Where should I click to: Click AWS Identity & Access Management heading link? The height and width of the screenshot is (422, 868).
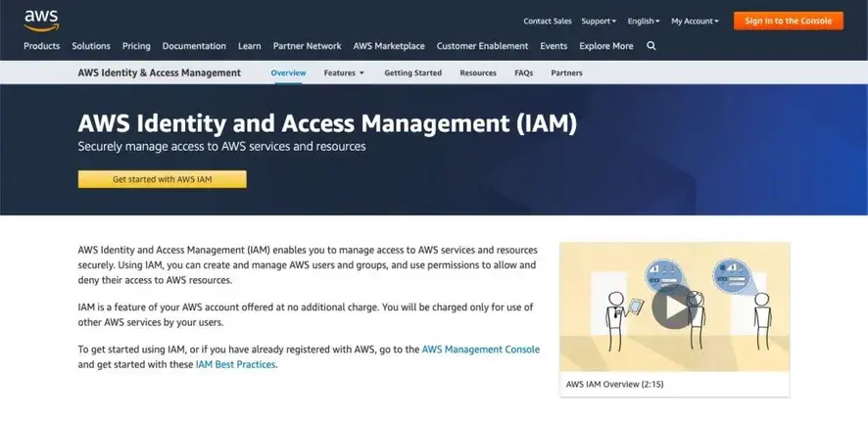click(160, 72)
